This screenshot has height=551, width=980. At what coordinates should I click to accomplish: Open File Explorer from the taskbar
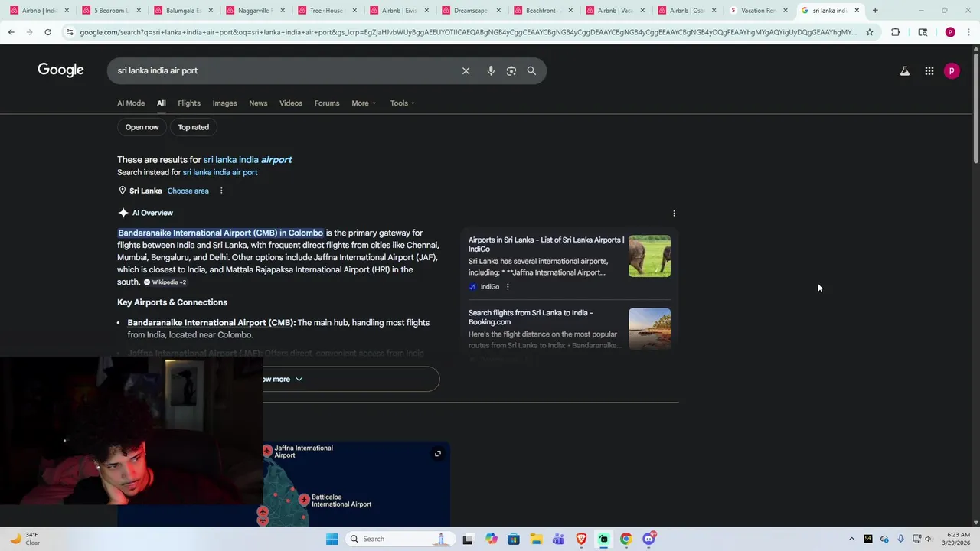[536, 539]
